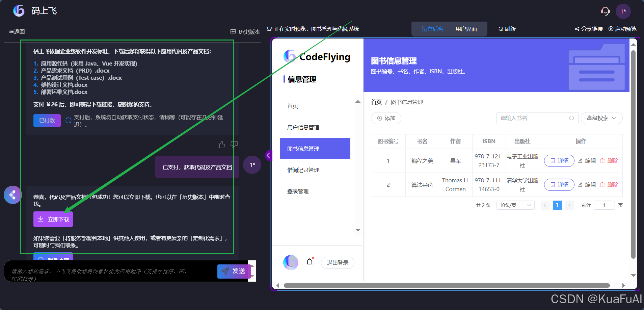644x310 pixels.
Task: Click preview horizontal scroll right arrow
Action: tap(623, 286)
